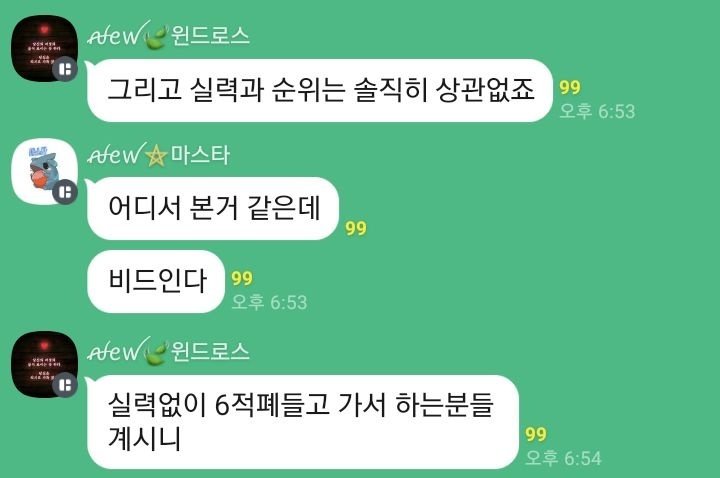Tap the badge icon on 마스타's avatar
The height and width of the screenshot is (478, 720).
(x=65, y=192)
